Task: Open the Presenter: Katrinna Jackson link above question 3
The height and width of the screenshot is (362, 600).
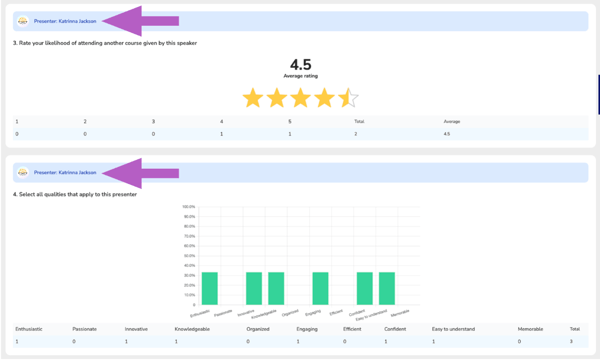Action: [65, 21]
